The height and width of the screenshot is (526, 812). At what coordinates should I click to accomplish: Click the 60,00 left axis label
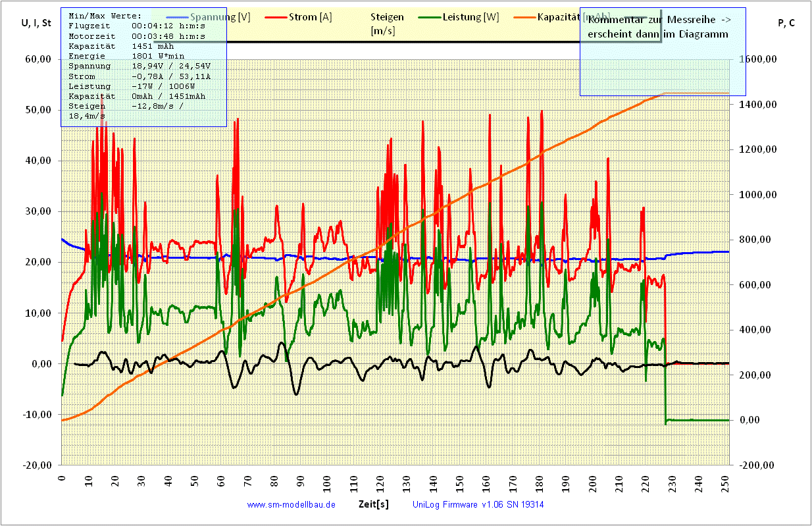point(39,59)
